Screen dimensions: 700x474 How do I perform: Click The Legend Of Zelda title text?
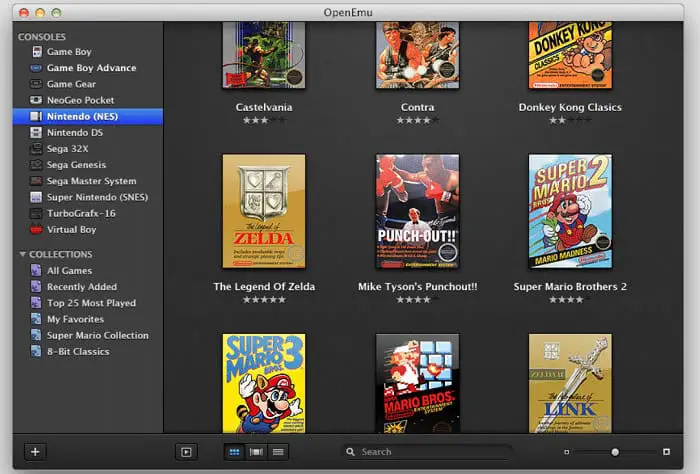point(264,287)
